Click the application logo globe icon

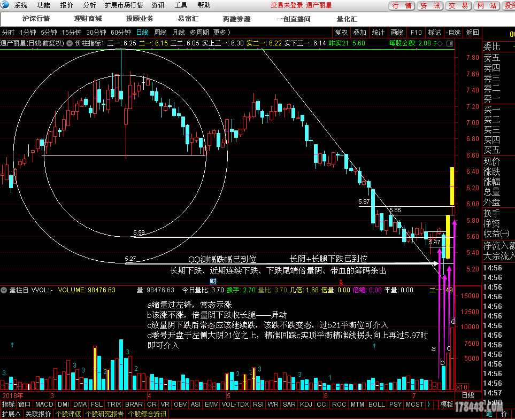click(5, 5)
